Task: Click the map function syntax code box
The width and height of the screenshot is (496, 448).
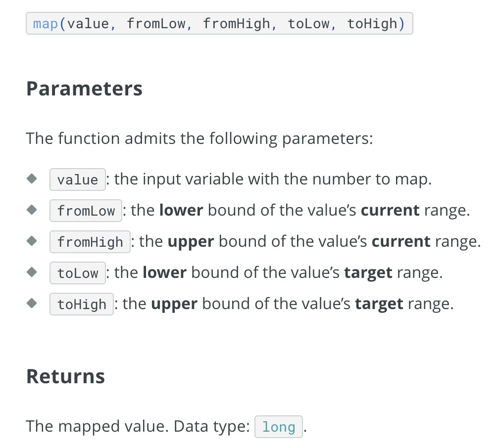Action: tap(219, 23)
